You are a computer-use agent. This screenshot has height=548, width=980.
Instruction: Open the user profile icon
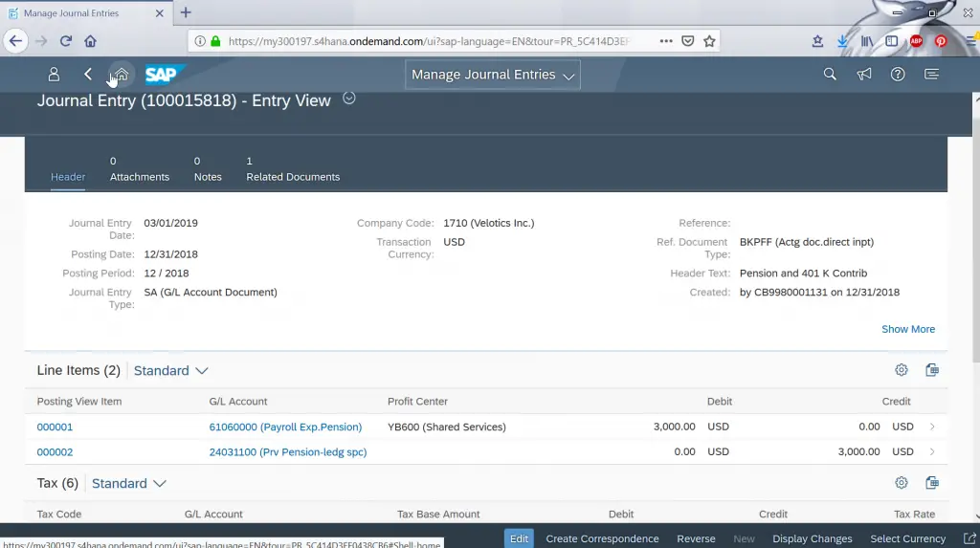[x=54, y=75]
